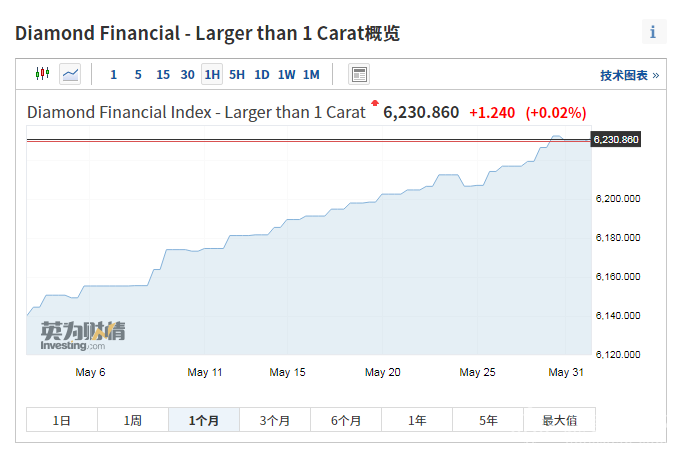
Task: Select the 3个月 range tab
Action: [x=274, y=421]
